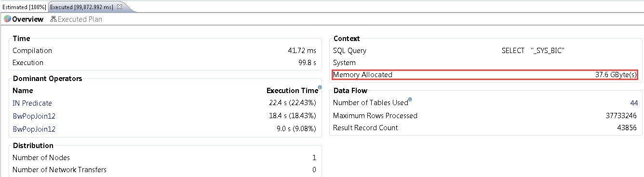Click the Overview pie chart icon
This screenshot has width=644, height=177.
7,19
